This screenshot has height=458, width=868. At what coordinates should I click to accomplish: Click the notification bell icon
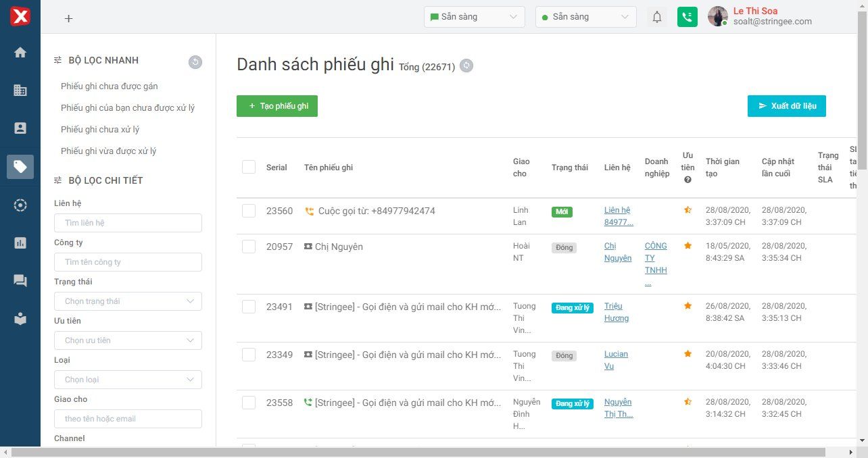point(656,18)
